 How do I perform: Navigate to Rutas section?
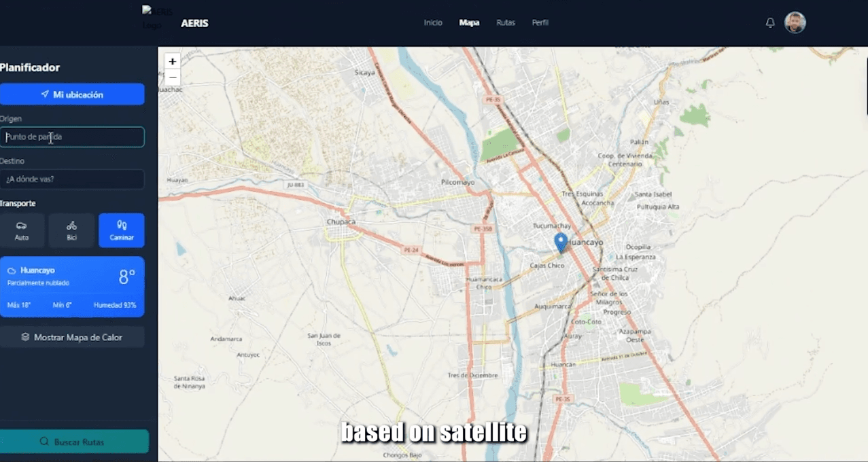(506, 22)
